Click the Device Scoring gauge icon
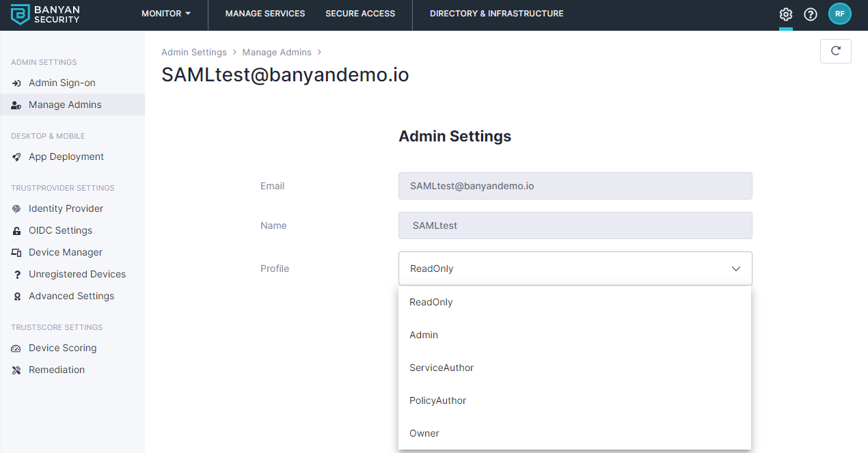Screen dimensions: 868x453 click(x=16, y=348)
